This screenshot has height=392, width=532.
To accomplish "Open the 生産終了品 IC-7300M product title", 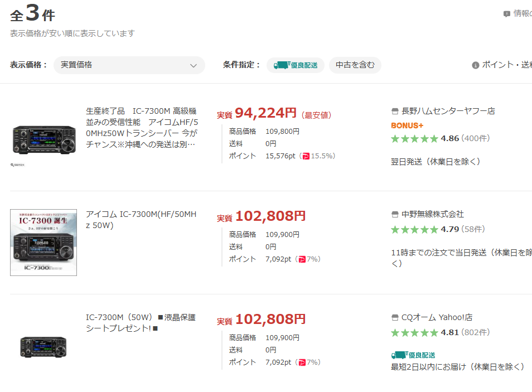I will click(142, 128).
